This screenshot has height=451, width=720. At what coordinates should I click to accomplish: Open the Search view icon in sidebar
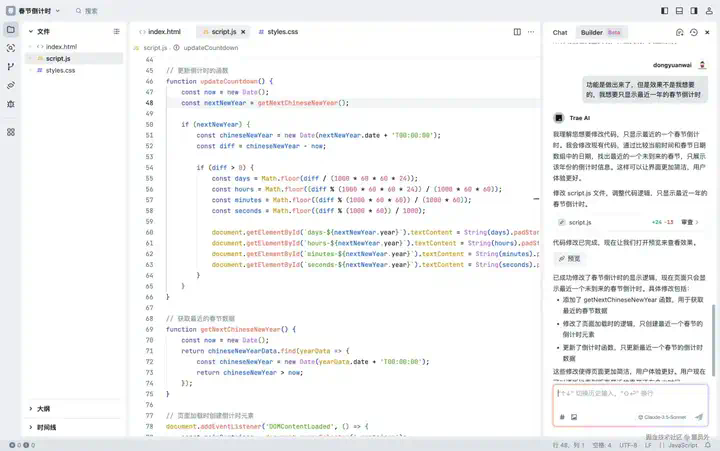11,48
